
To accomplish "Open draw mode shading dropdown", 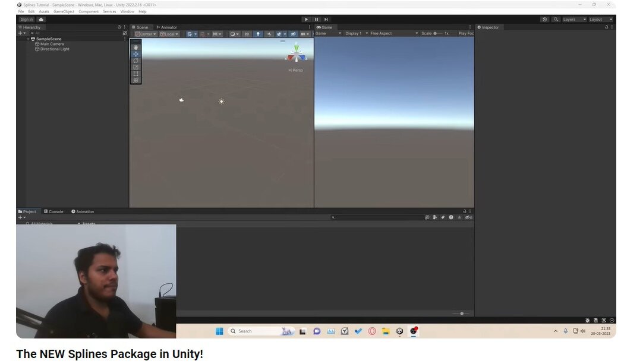I will point(234,34).
